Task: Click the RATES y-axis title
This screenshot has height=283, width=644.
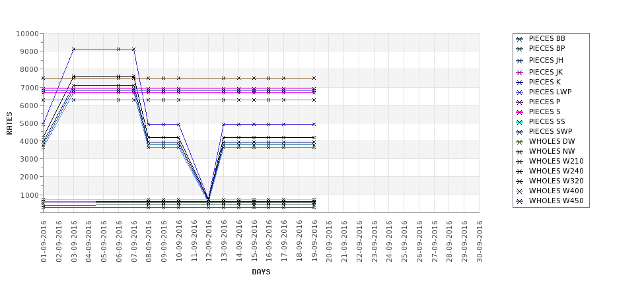Action: (9, 123)
